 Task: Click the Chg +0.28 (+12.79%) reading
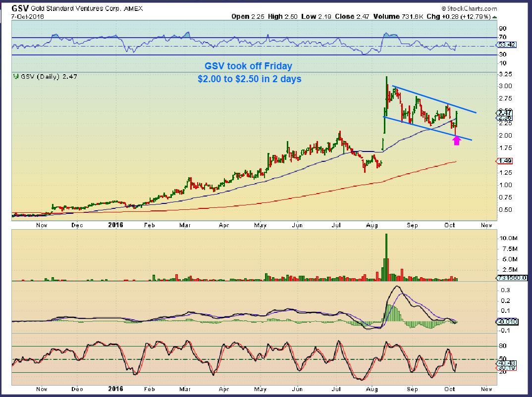[x=459, y=16]
